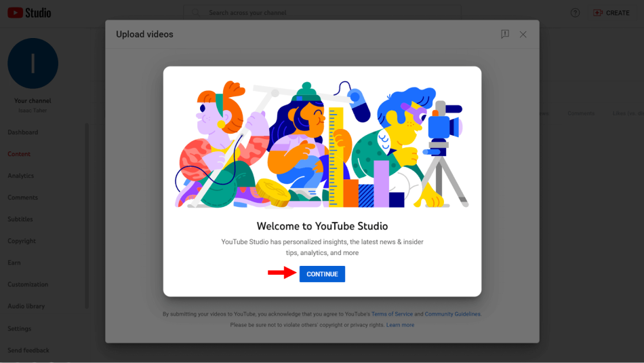Open the channel avatar with letter I
The height and width of the screenshot is (363, 644).
33,63
